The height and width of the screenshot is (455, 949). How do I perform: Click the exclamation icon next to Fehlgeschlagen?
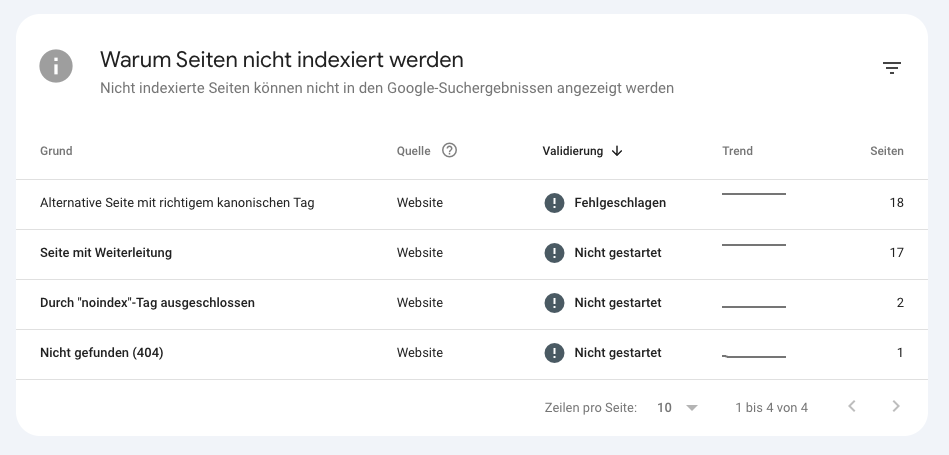point(554,203)
